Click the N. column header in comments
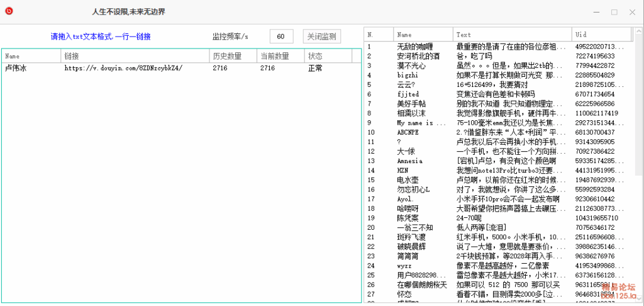The height and width of the screenshot is (306, 644). 379,35
